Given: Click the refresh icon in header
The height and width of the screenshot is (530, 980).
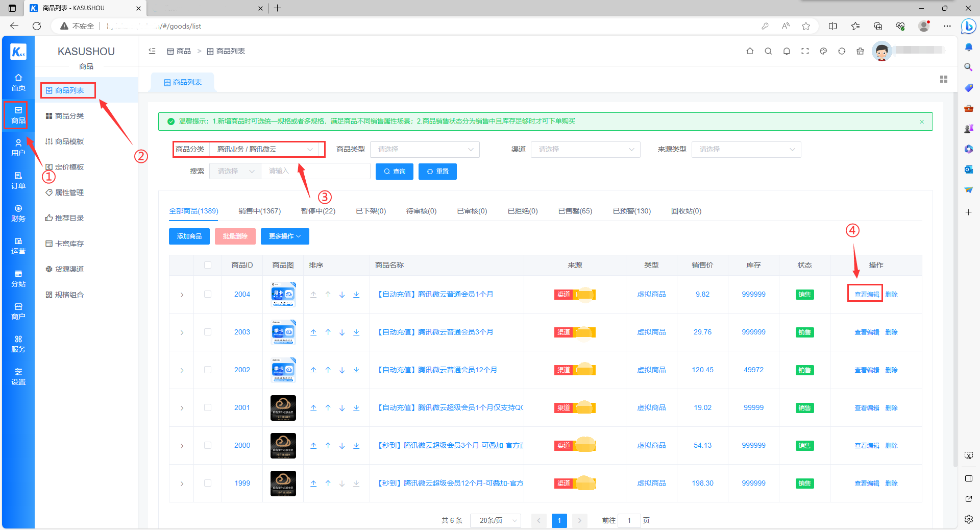Looking at the screenshot, I should tap(842, 51).
